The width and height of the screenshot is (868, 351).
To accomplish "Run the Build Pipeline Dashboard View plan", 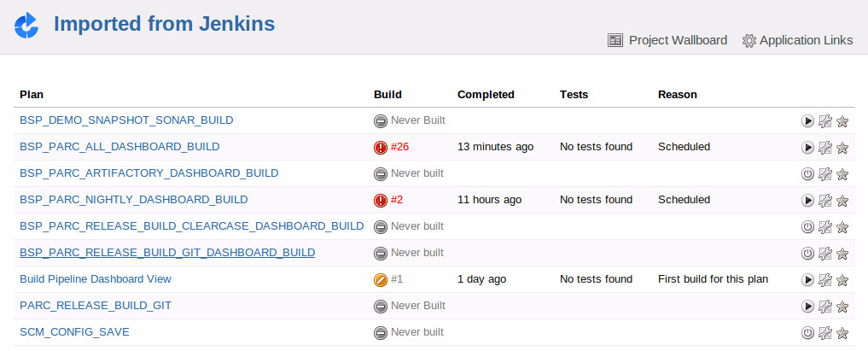I will 807,280.
